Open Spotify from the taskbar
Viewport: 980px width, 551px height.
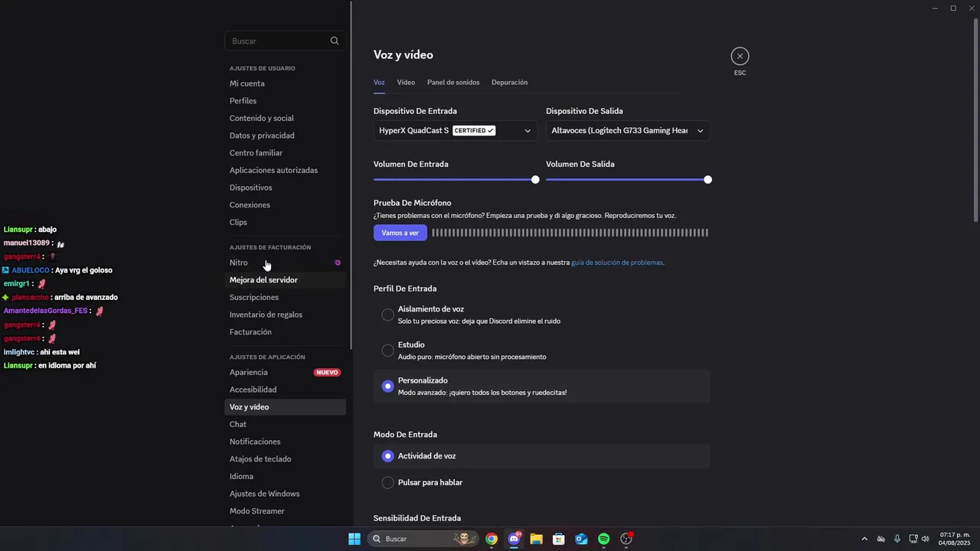[x=603, y=539]
